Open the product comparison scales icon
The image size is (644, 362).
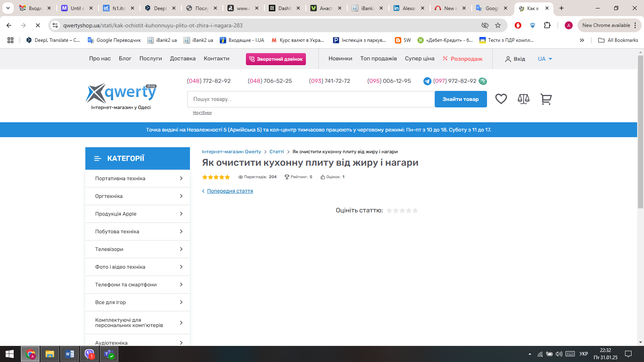[523, 99]
